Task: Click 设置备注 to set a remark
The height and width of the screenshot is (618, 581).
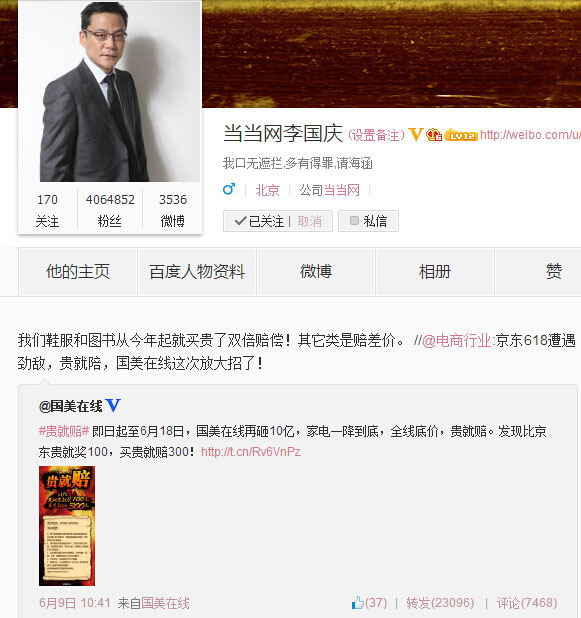Action: [x=376, y=135]
